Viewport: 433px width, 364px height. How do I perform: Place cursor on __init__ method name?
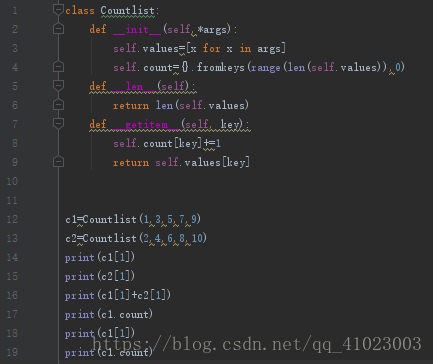pyautogui.click(x=137, y=29)
